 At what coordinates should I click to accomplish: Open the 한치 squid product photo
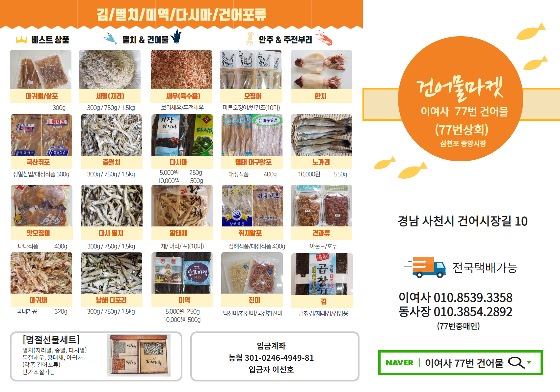coord(321,69)
